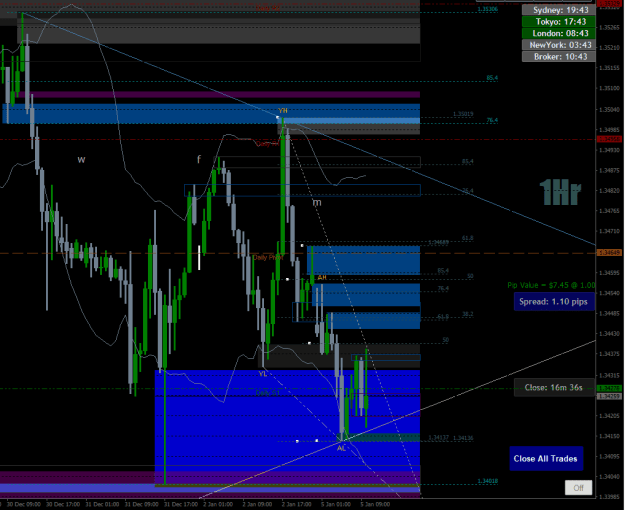This screenshot has height=510, width=625.
Task: Select the NewYork 03:43 session clock
Action: tap(559, 45)
